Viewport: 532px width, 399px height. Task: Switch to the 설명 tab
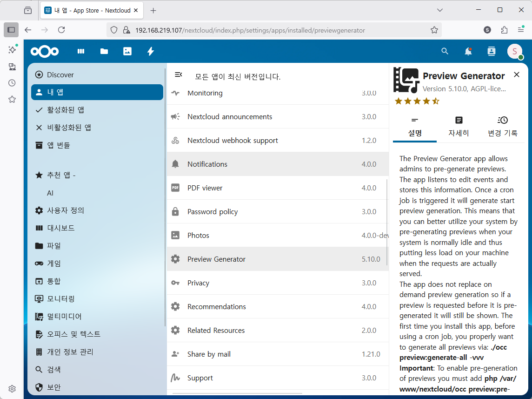point(415,128)
